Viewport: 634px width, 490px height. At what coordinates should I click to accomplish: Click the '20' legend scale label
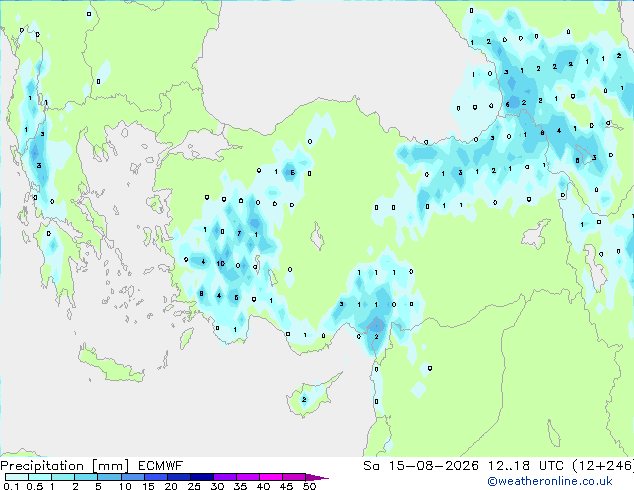click(171, 486)
